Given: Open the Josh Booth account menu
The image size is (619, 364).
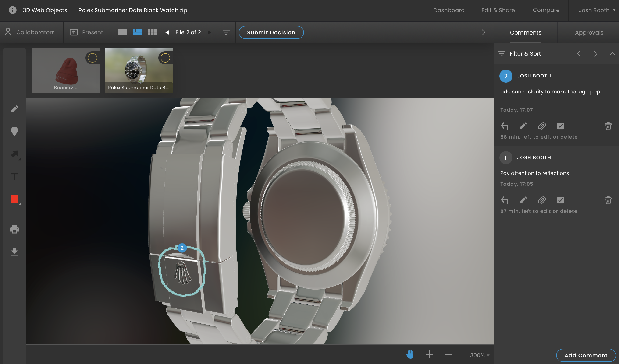Looking at the screenshot, I should (x=596, y=10).
